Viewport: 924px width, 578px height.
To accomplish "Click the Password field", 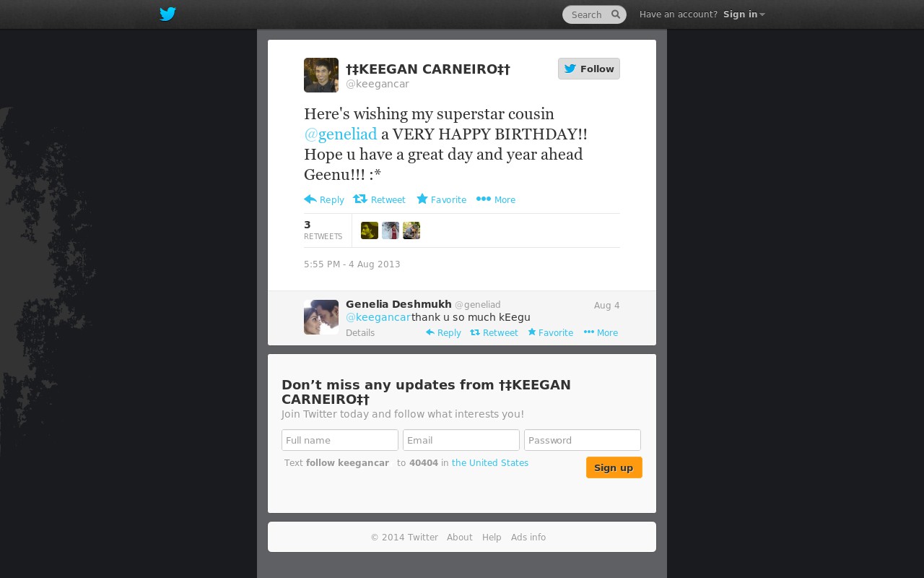I will [x=583, y=440].
